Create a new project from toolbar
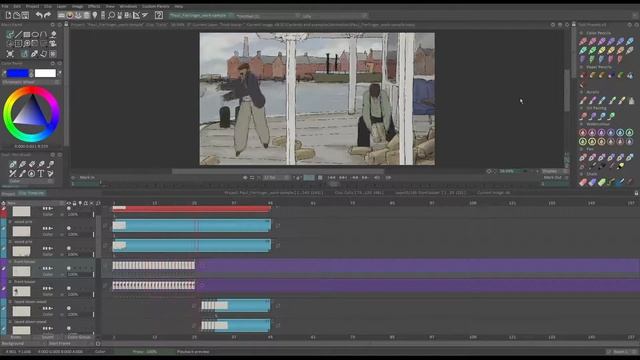640x360 pixels. [x=8, y=16]
